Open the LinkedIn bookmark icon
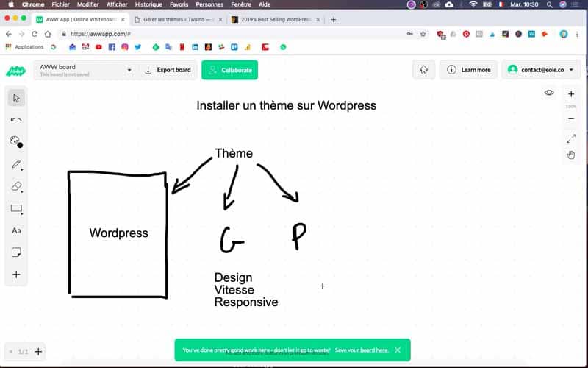This screenshot has width=588, height=368. coord(195,47)
